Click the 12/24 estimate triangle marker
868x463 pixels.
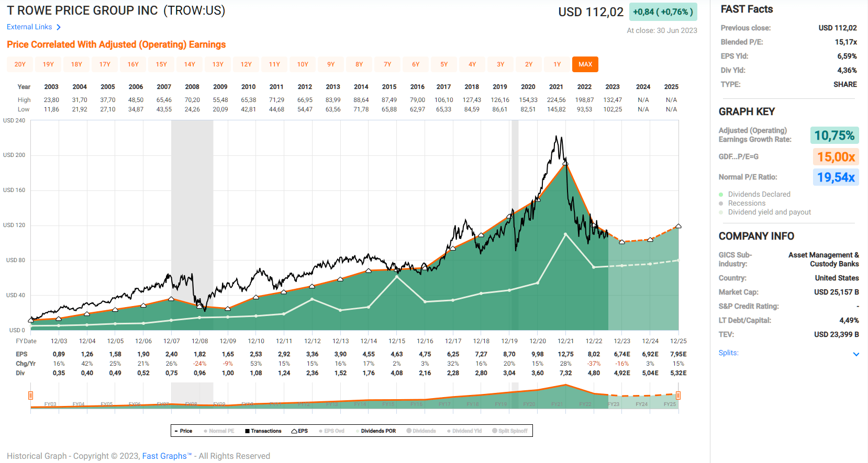(650, 240)
